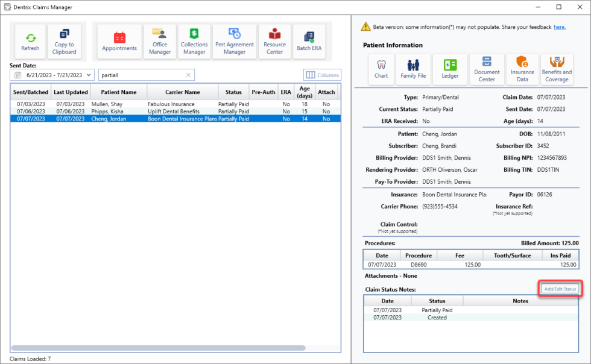
Task: Open the Resource Center
Action: [x=274, y=41]
